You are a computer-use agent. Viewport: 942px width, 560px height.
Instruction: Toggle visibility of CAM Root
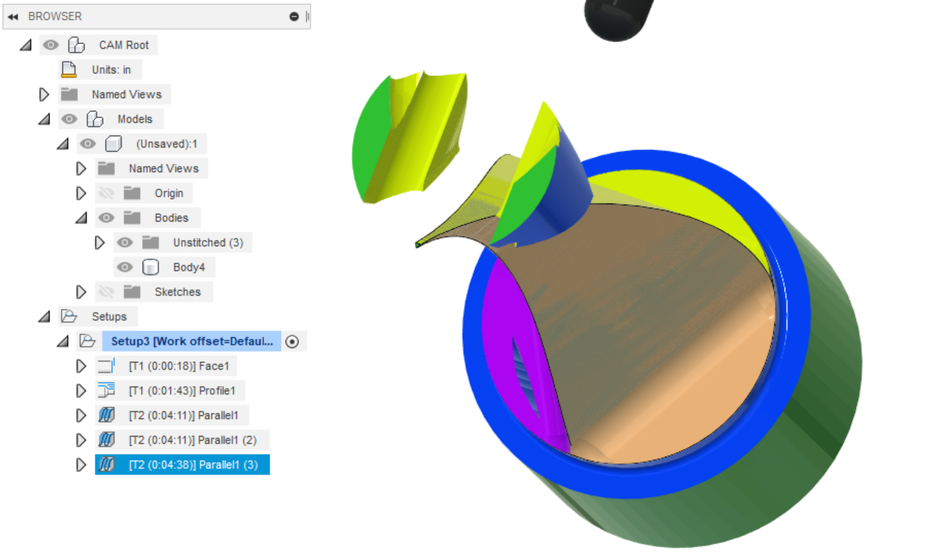(51, 45)
